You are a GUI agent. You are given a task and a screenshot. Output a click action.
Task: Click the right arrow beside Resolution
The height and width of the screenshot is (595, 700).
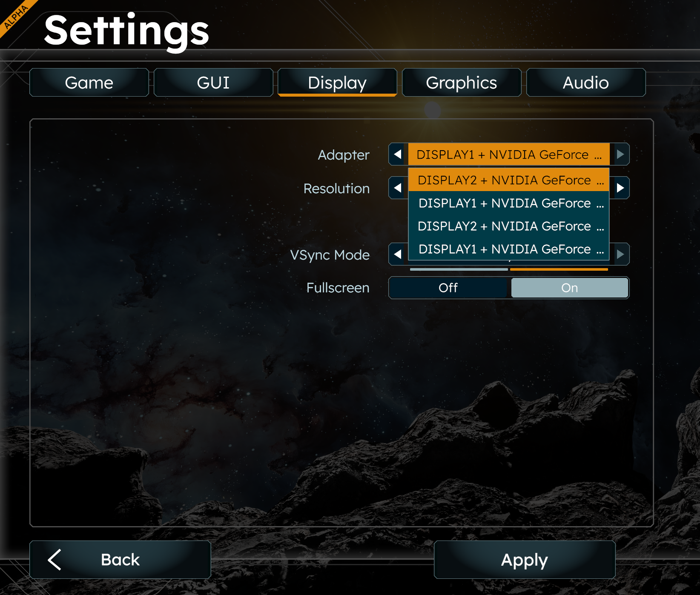pyautogui.click(x=620, y=188)
